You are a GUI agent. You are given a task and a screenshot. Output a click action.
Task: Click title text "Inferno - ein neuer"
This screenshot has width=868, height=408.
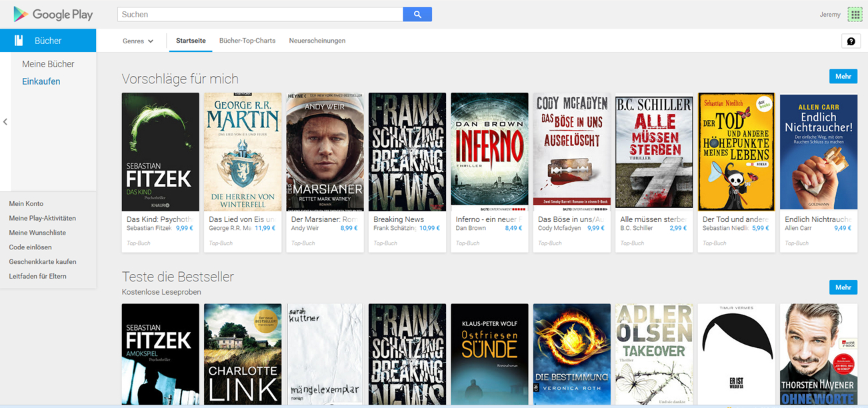point(489,219)
